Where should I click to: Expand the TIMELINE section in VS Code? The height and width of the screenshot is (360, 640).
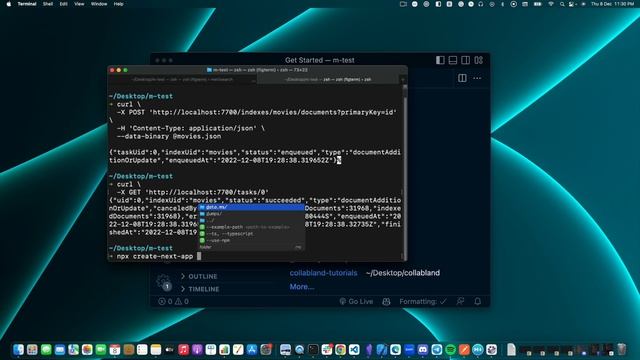pyautogui.click(x=200, y=289)
